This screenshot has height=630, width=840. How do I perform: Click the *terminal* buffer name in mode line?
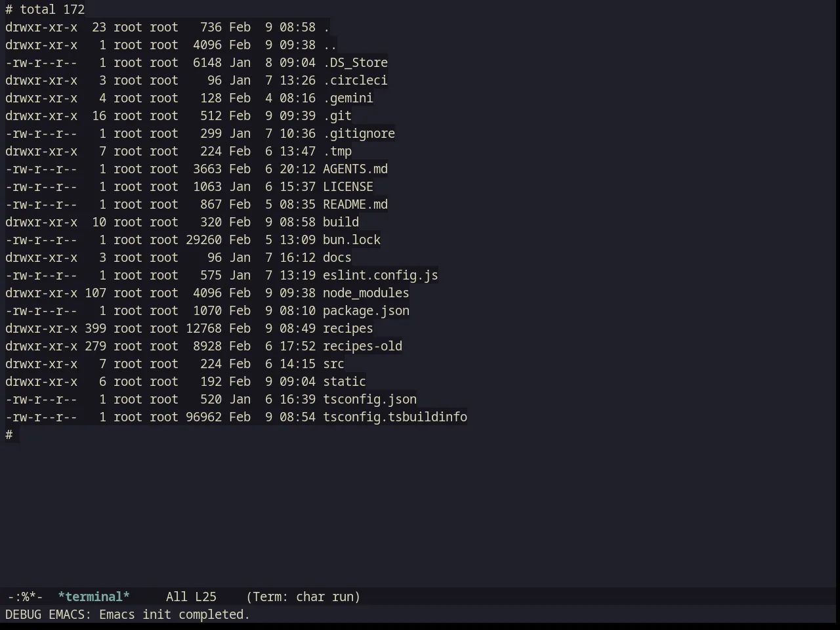point(94,597)
